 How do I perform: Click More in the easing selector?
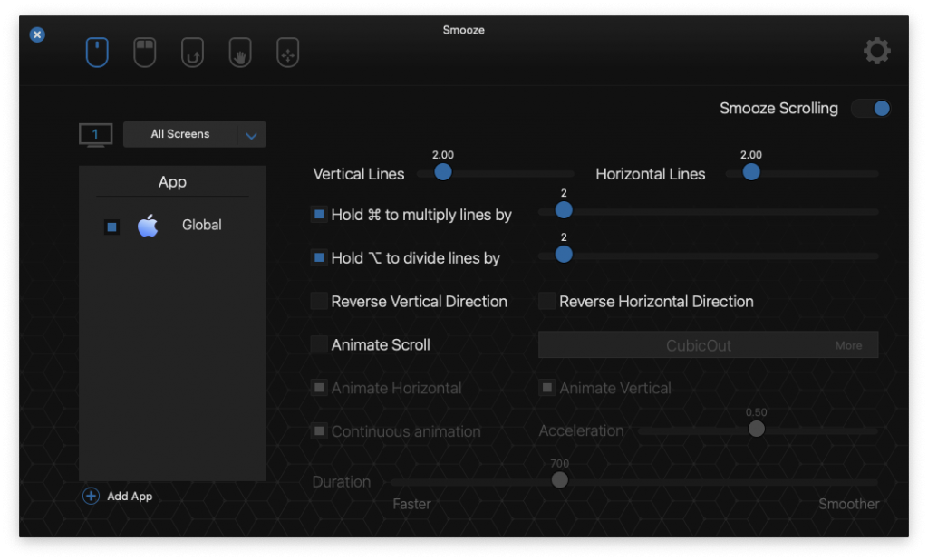coord(848,346)
